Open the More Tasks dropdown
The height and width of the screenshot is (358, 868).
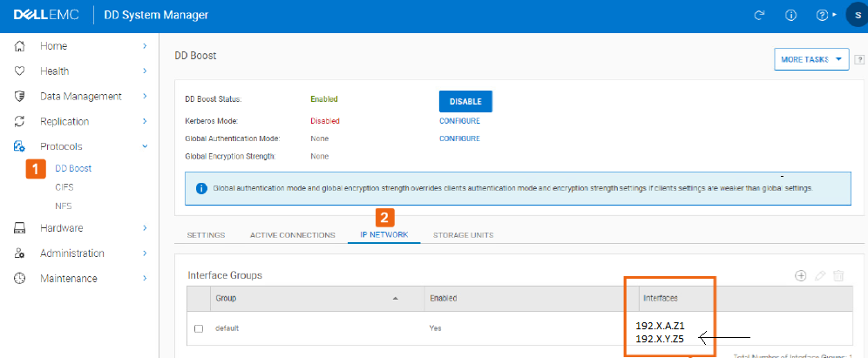pyautogui.click(x=810, y=59)
